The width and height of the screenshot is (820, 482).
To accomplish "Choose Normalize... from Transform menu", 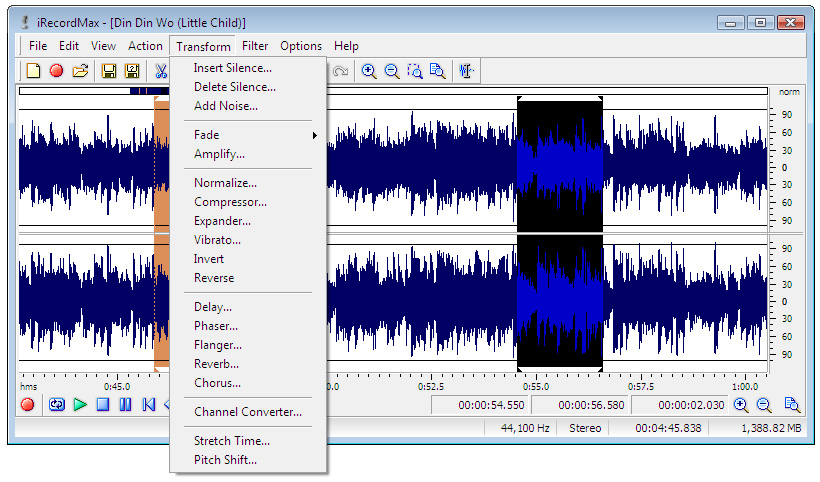I will 225,183.
